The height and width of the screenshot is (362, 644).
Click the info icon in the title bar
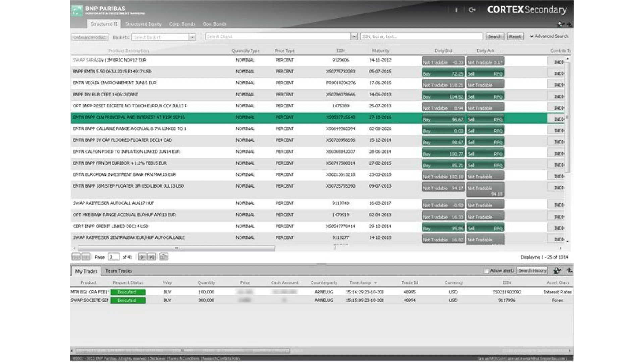tap(456, 10)
